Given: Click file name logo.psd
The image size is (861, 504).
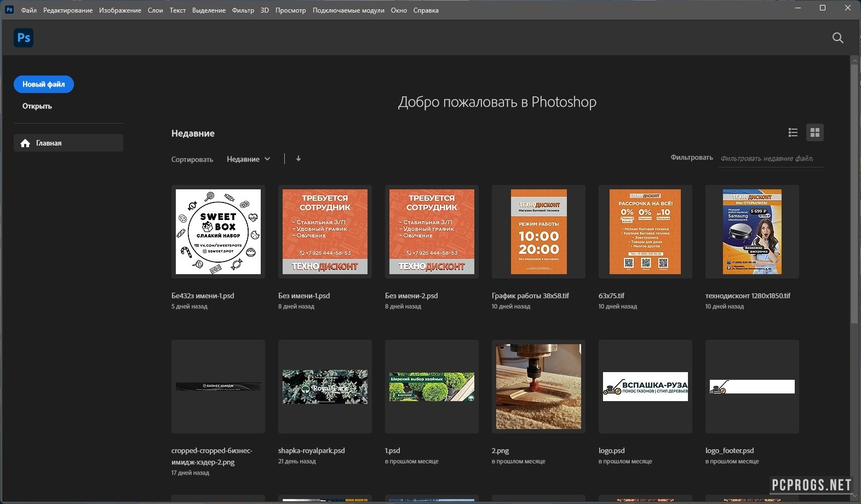Looking at the screenshot, I should [x=612, y=451].
